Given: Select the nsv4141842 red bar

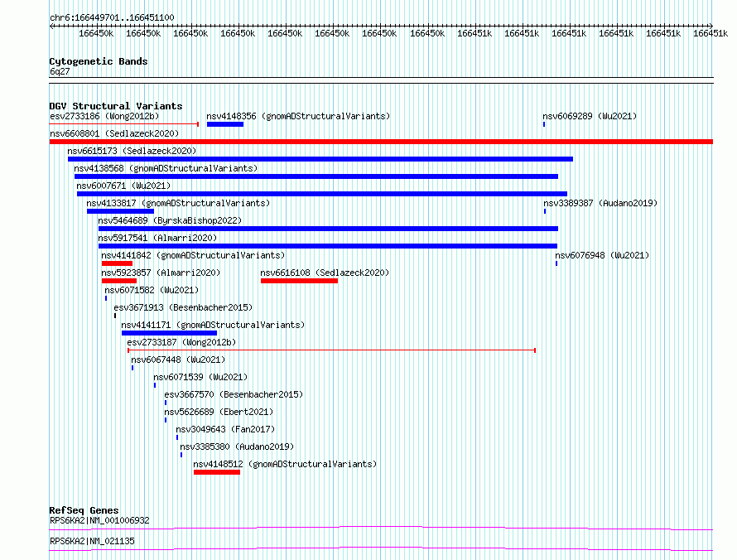Looking at the screenshot, I should [x=117, y=263].
